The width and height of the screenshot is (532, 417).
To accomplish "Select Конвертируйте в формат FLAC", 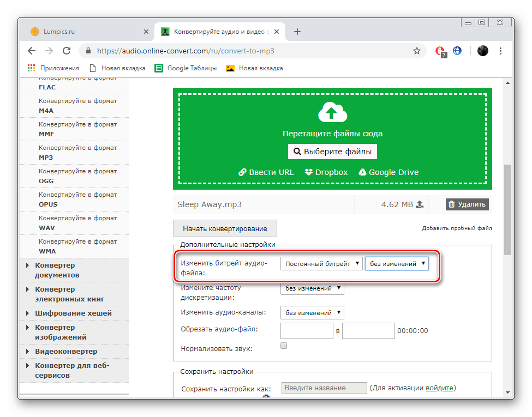I will (x=74, y=86).
